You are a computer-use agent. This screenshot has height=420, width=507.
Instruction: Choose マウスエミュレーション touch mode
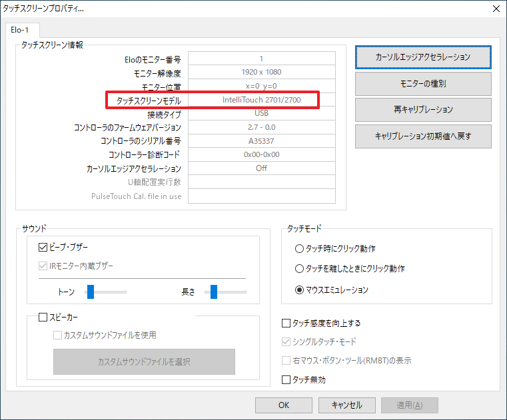click(x=298, y=290)
